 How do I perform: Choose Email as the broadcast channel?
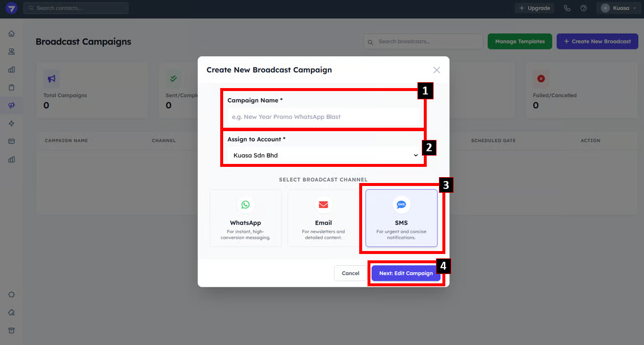(323, 218)
